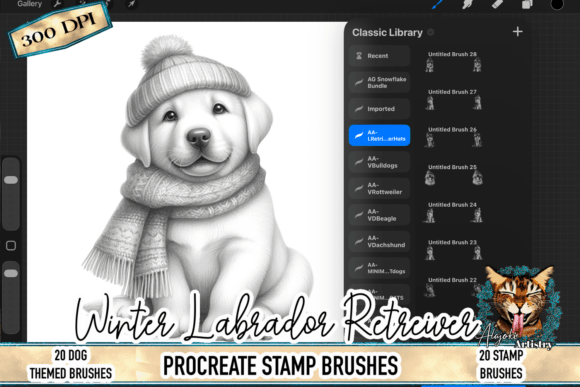Open the AA-VRottweiler brush set

click(380, 188)
